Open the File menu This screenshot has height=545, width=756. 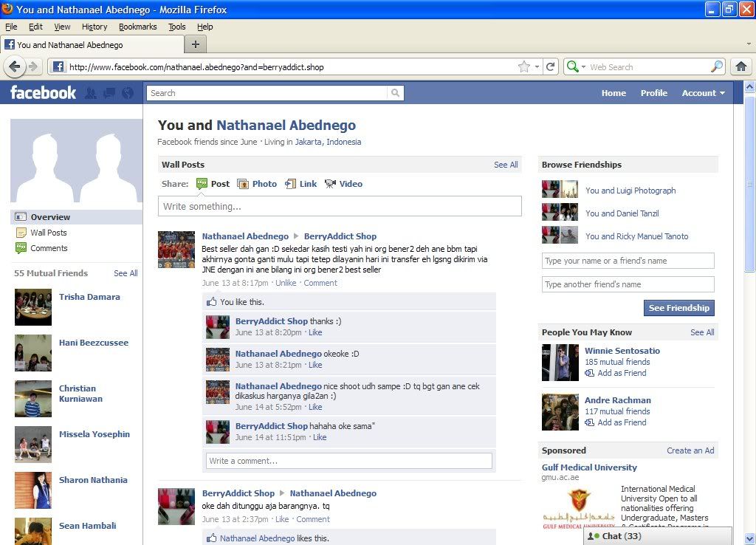pos(11,27)
